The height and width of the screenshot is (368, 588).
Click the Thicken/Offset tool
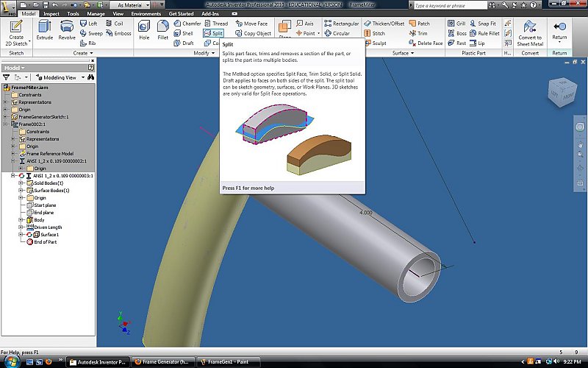pos(384,24)
